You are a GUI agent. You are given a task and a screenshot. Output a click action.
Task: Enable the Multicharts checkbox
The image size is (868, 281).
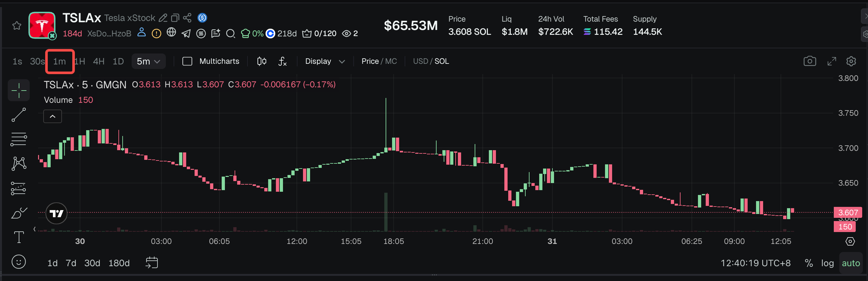(x=187, y=61)
